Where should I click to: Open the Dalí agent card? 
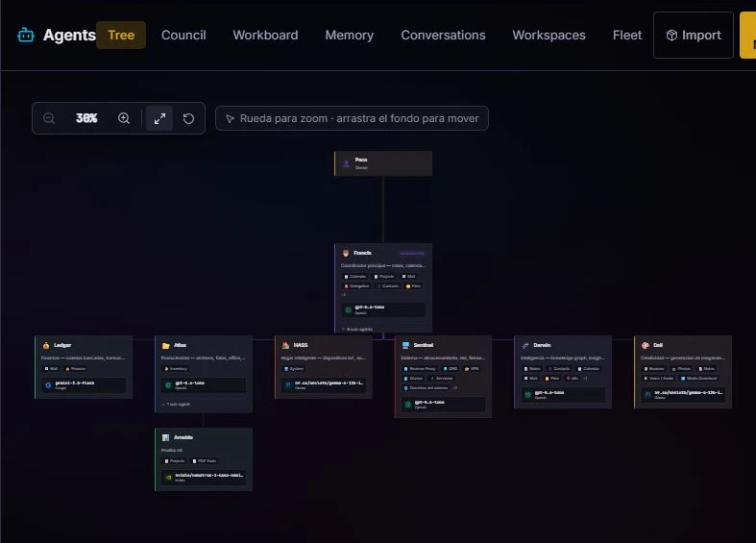pos(683,372)
